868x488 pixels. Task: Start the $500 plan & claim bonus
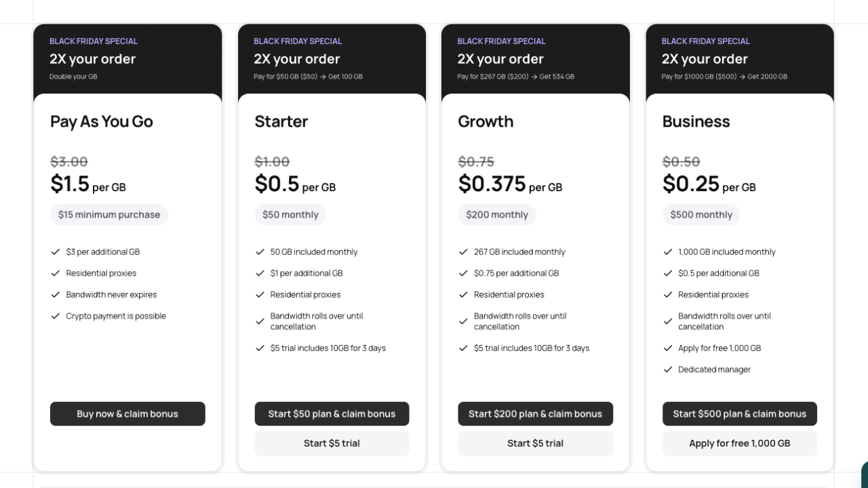tap(739, 414)
